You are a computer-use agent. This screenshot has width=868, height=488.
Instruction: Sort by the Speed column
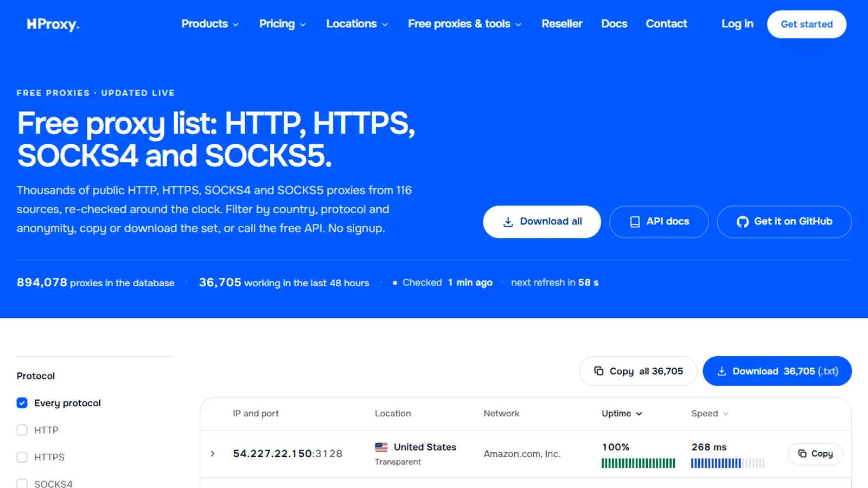pyautogui.click(x=710, y=414)
